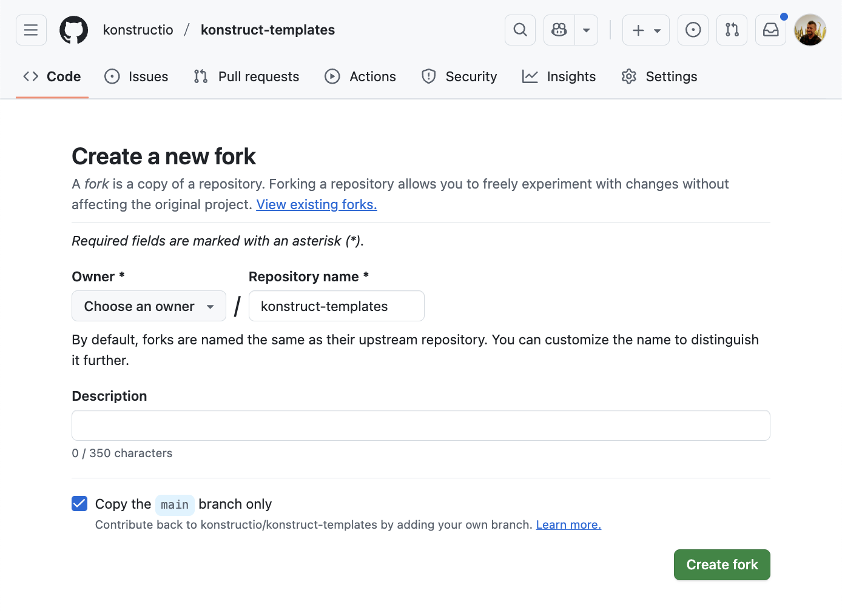
Task: Open the issues icon in header
Action: 693,30
